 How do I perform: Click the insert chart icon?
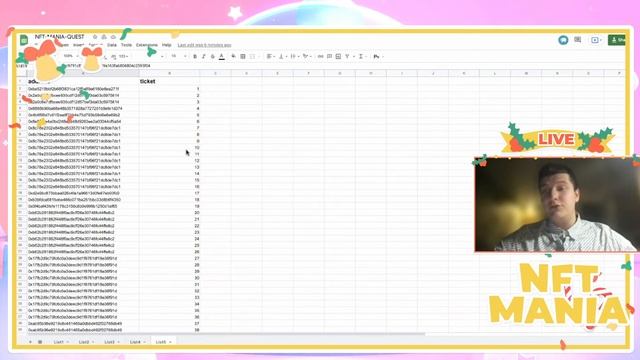click(x=338, y=56)
